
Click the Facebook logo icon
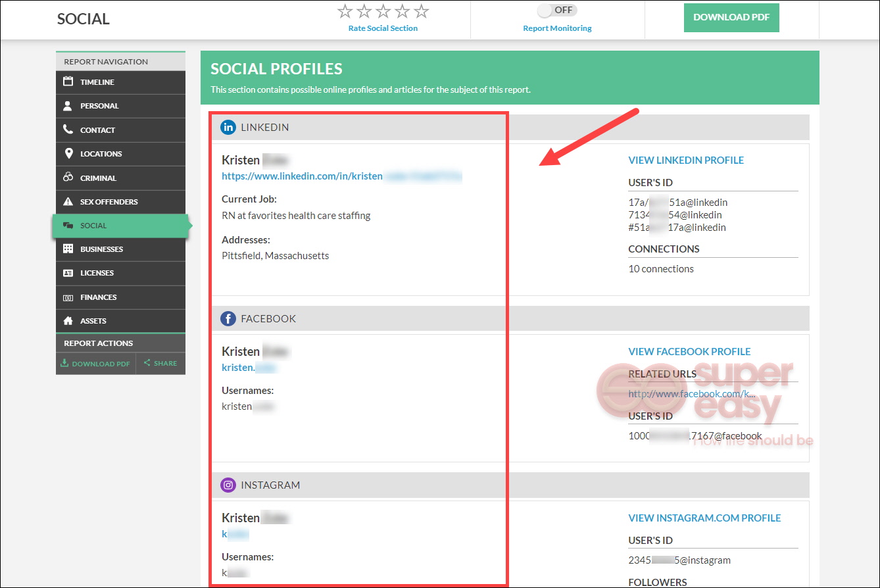pos(228,319)
